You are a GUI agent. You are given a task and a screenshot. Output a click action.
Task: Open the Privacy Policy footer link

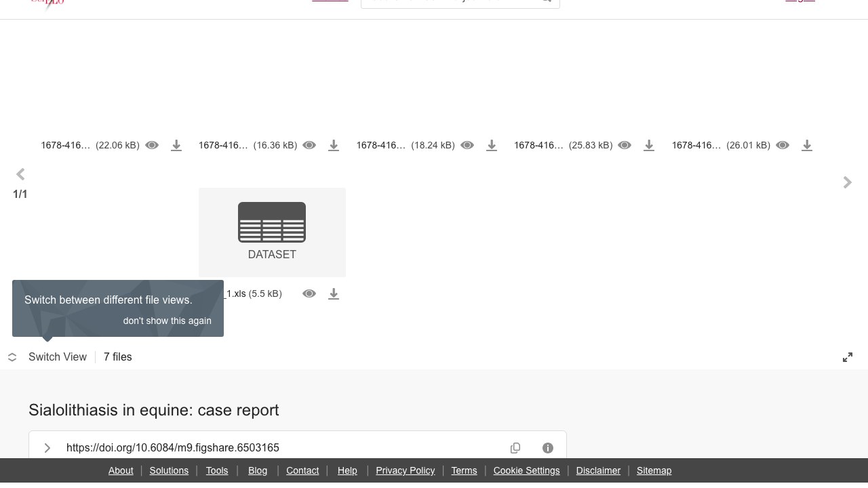click(406, 470)
